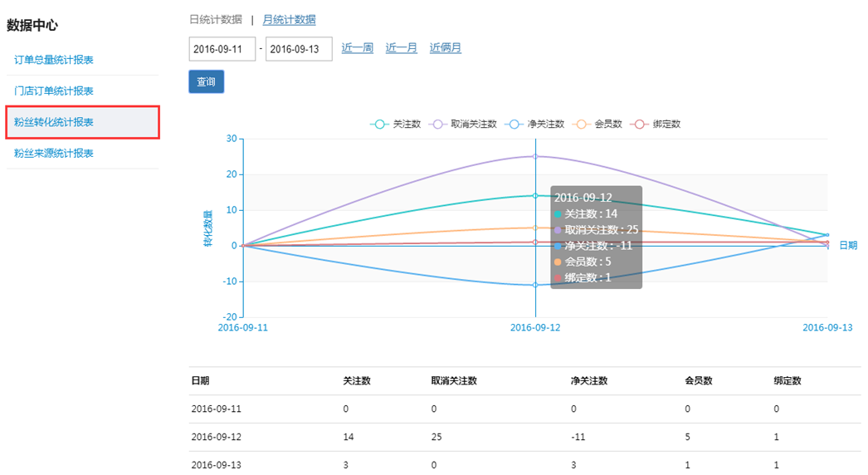Toggle the 关注数 legend series

(x=395, y=124)
